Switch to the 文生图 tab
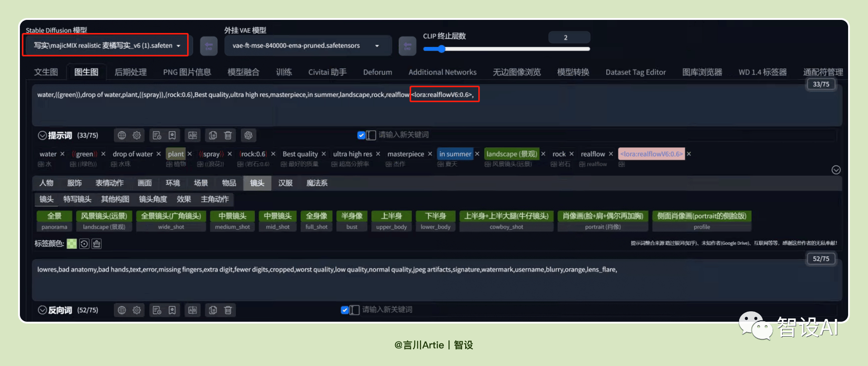 pos(46,72)
